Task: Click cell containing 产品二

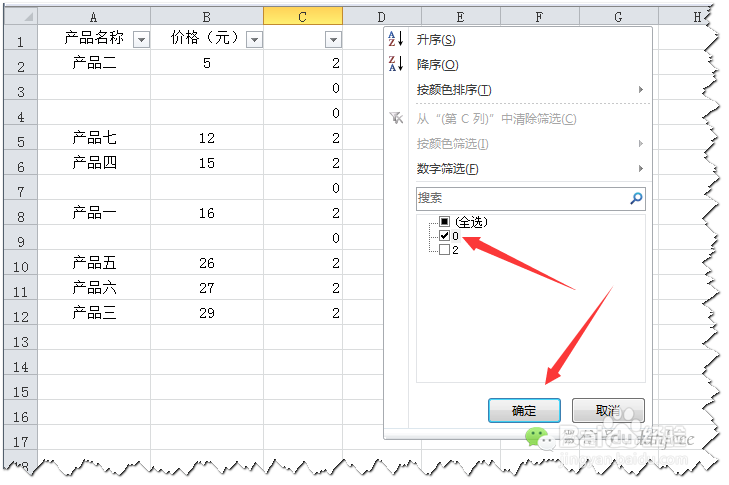Action: click(94, 63)
